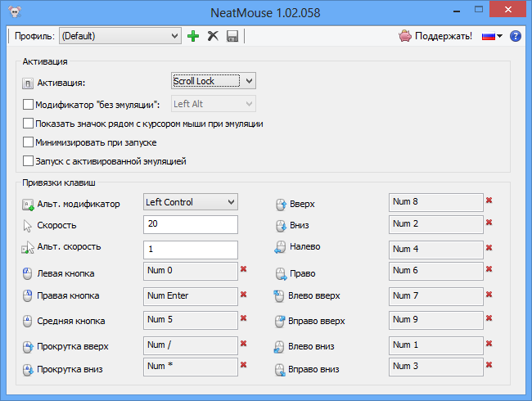The image size is (532, 401).
Task: Click the Средняя кнопка label
Action: point(71,321)
